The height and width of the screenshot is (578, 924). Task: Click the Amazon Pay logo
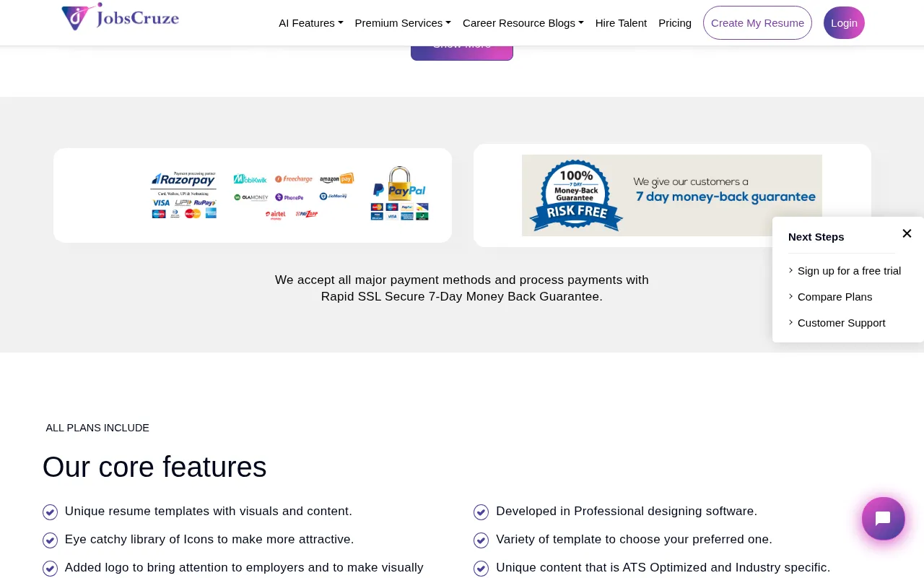tap(336, 178)
